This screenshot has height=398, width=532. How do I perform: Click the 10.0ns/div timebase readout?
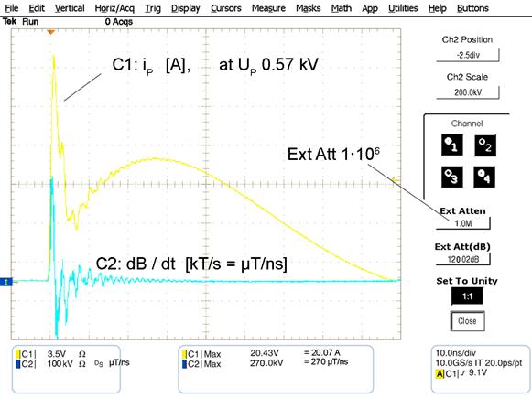click(456, 353)
